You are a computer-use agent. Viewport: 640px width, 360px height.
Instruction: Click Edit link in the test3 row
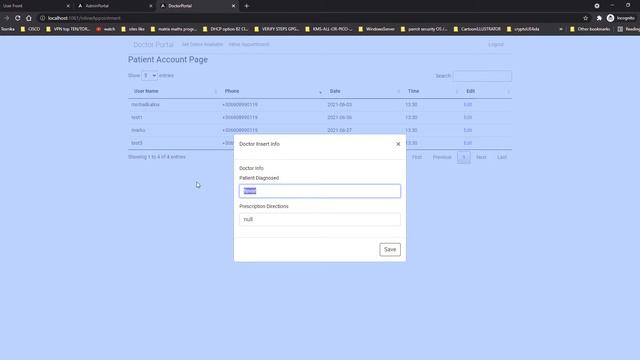(468, 143)
